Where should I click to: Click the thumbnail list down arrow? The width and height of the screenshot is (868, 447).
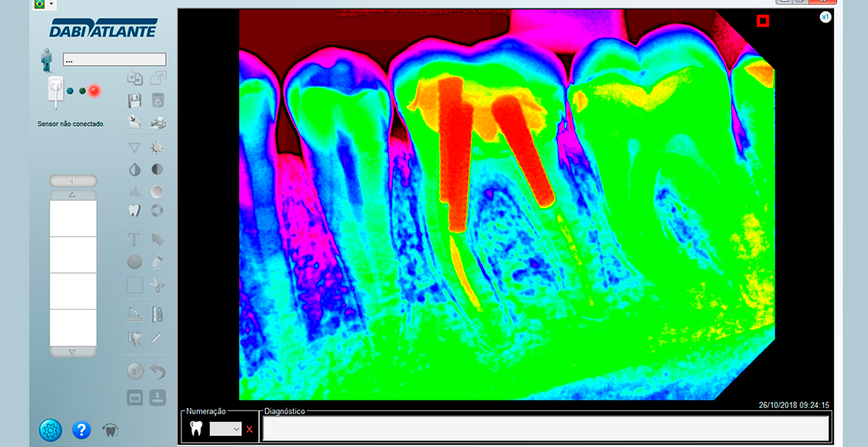coord(73,352)
